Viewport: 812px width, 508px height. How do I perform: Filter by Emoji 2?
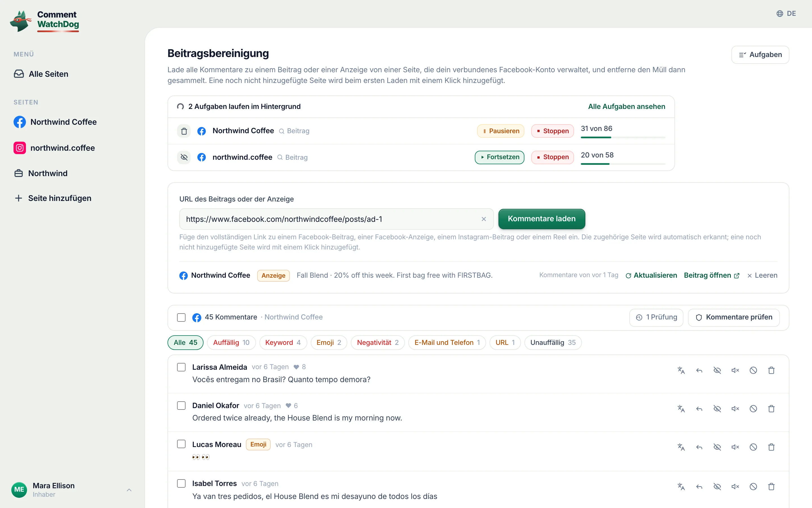(328, 342)
